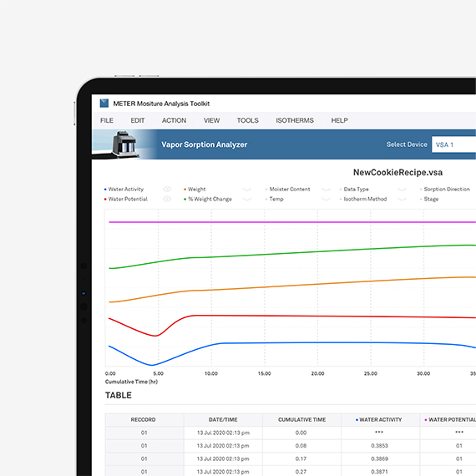The image size is (476, 476).
Task: Toggle hidden-eye icon for Data Type
Action: (x=402, y=190)
